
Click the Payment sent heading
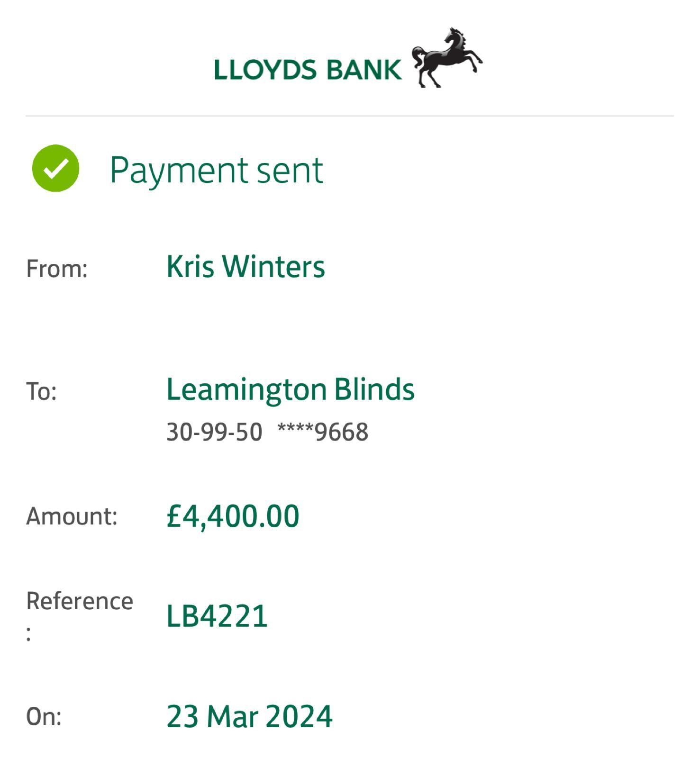click(216, 170)
